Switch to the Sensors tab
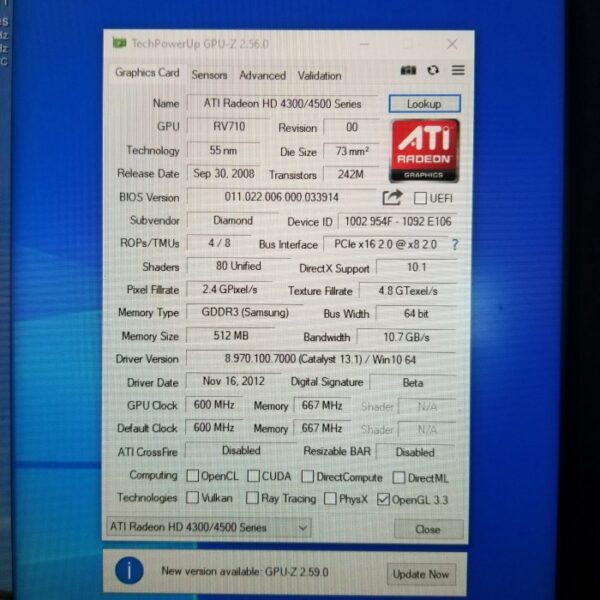This screenshot has width=600, height=600. click(209, 75)
